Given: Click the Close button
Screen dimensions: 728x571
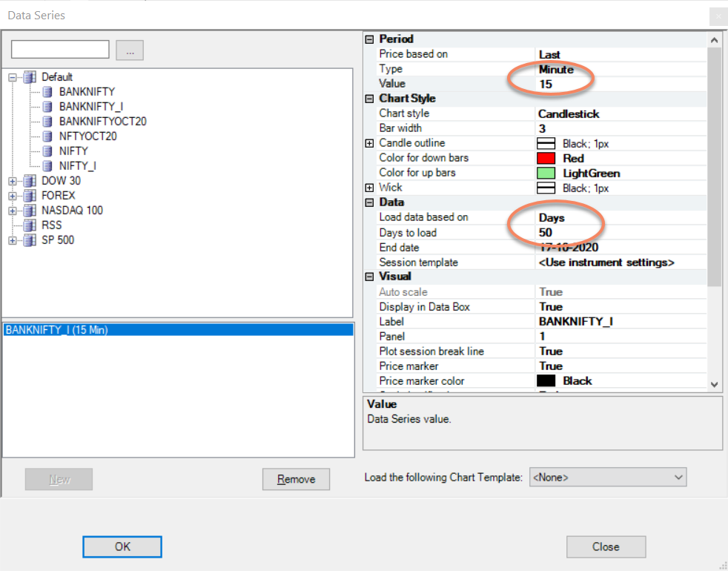Looking at the screenshot, I should (x=606, y=547).
